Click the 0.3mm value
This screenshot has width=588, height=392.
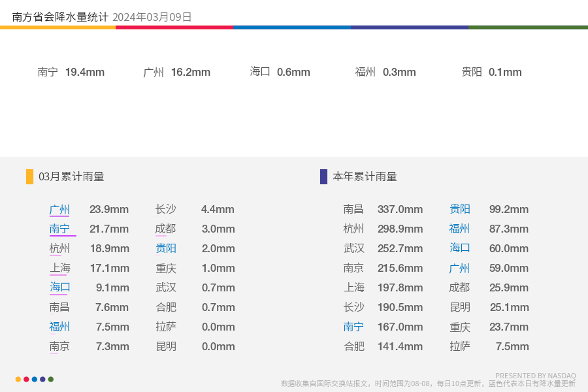[399, 72]
